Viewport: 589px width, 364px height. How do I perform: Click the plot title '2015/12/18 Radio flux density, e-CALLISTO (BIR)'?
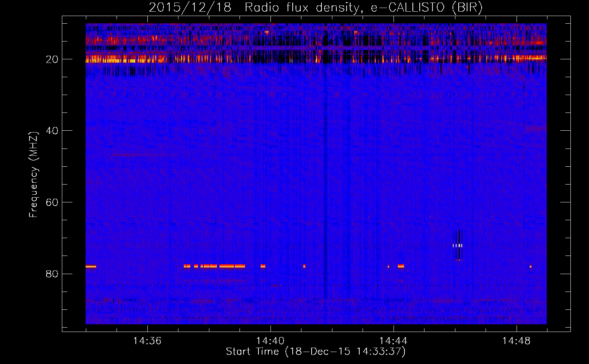(x=316, y=7)
